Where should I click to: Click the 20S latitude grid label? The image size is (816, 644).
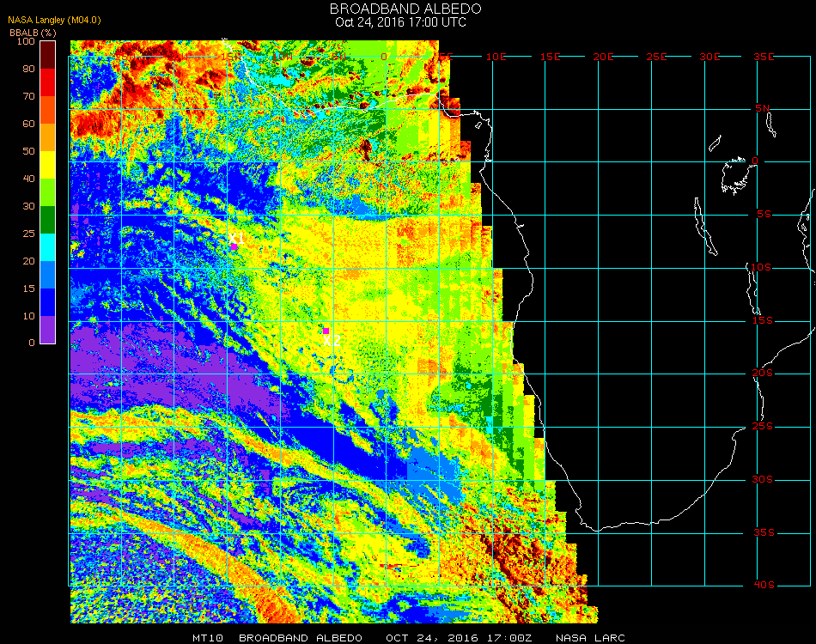tap(763, 374)
